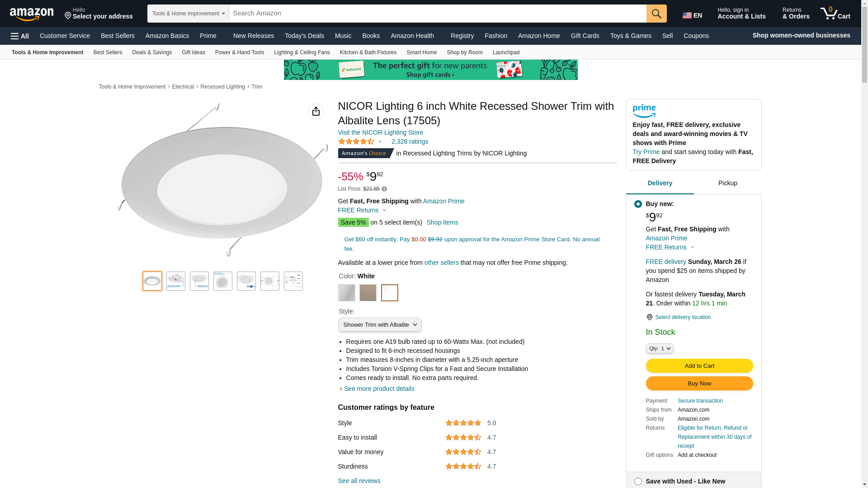Expand the star rating popover arrow
The height and width of the screenshot is (488, 868).
coord(380,142)
